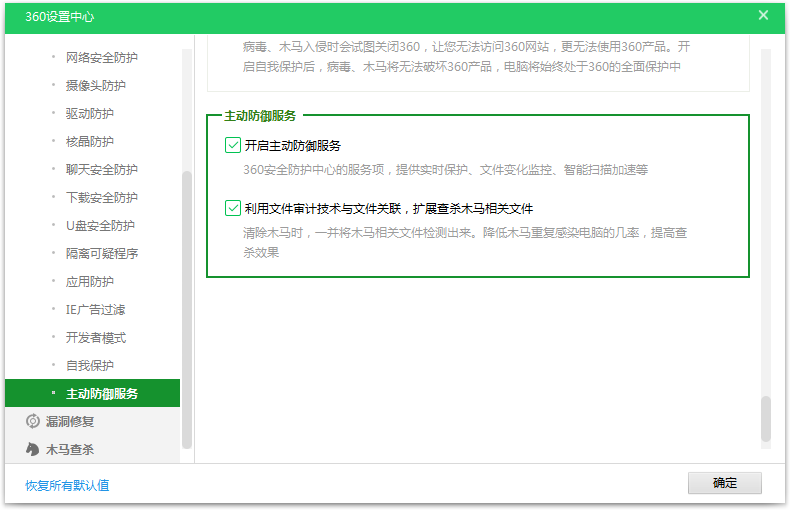Click 360设置中心 window title
790x510 pixels.
pos(59,17)
